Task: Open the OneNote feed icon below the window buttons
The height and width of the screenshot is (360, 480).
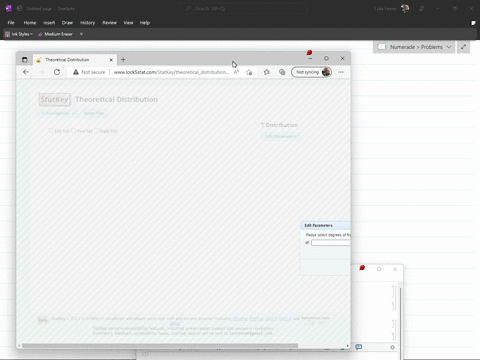Action: (x=473, y=23)
